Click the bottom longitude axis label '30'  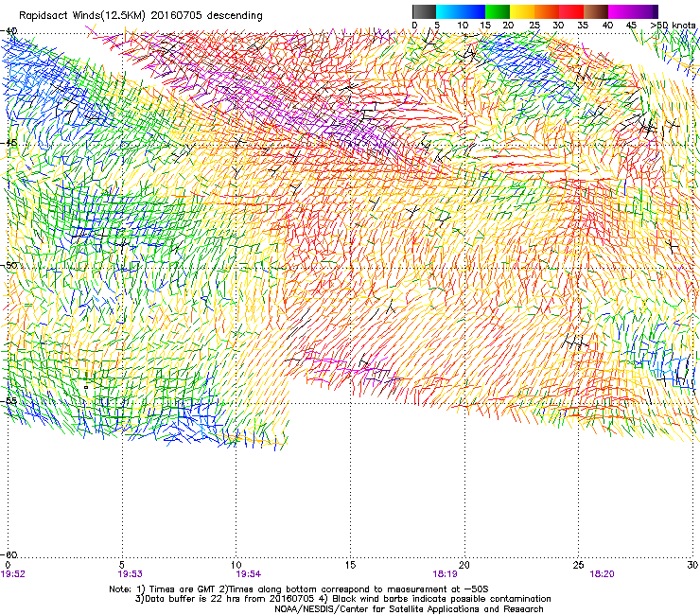692,565
